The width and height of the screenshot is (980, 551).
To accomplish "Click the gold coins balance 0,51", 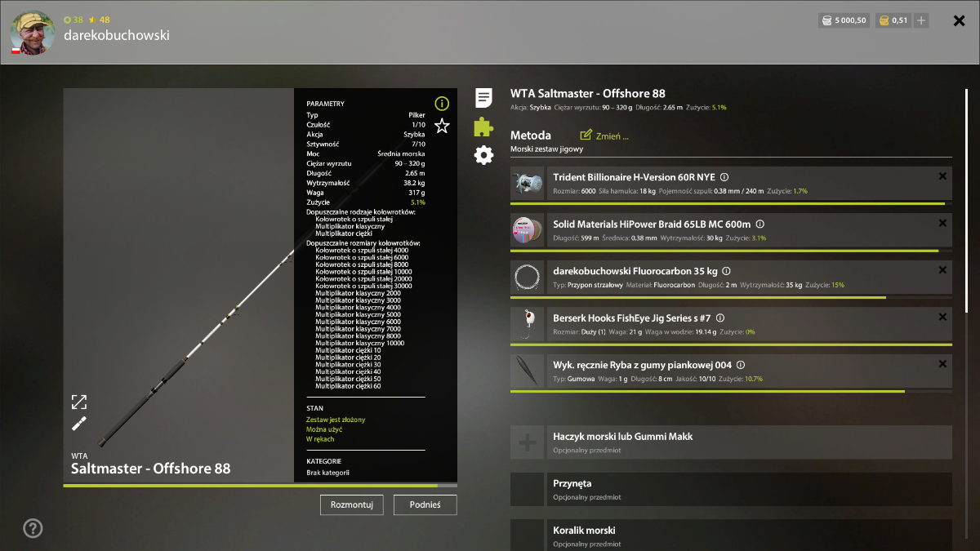I will [893, 20].
